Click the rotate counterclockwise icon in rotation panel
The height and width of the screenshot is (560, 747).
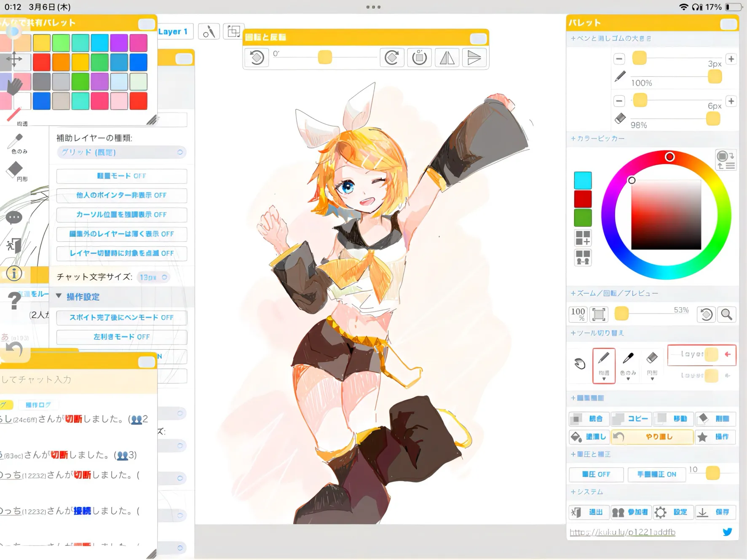[x=257, y=57]
